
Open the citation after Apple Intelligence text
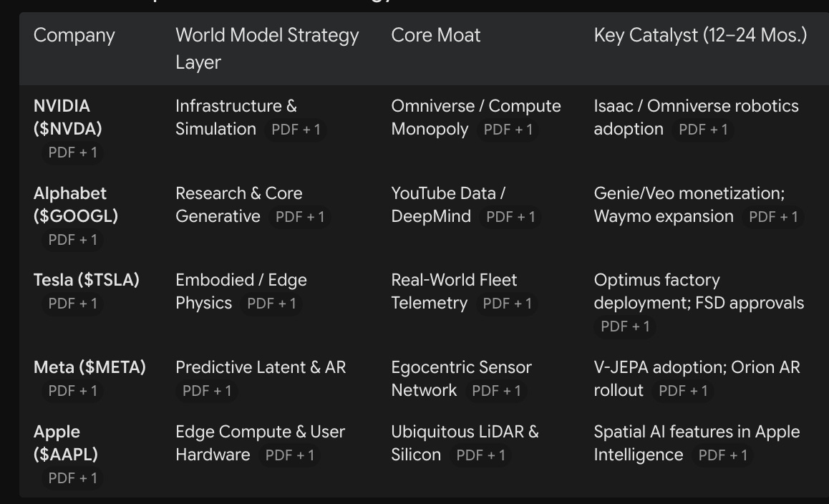click(x=723, y=455)
